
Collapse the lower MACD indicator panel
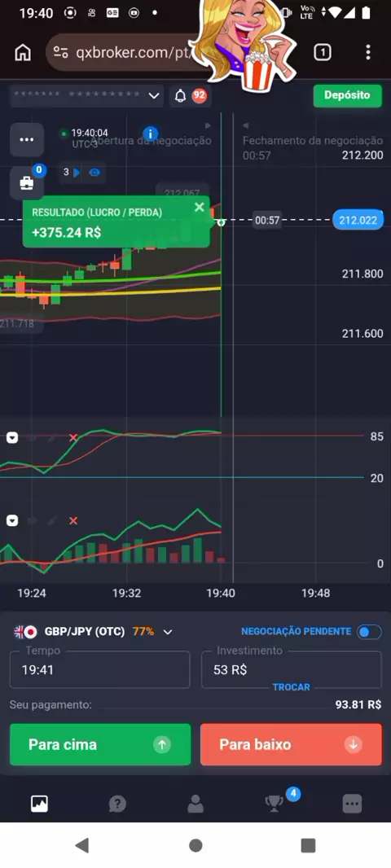pyautogui.click(x=12, y=521)
